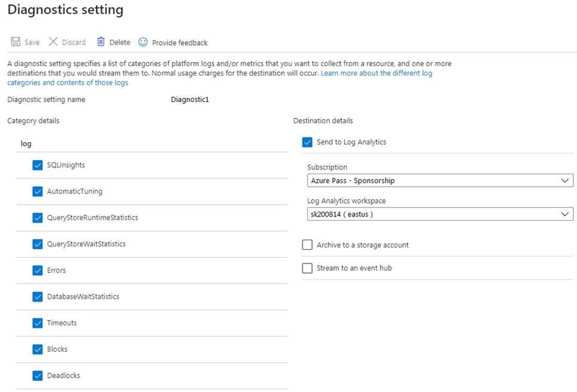Toggle the QueryStoreRuntimeStatistics checkbox
The image size is (577, 392).
[x=38, y=218]
